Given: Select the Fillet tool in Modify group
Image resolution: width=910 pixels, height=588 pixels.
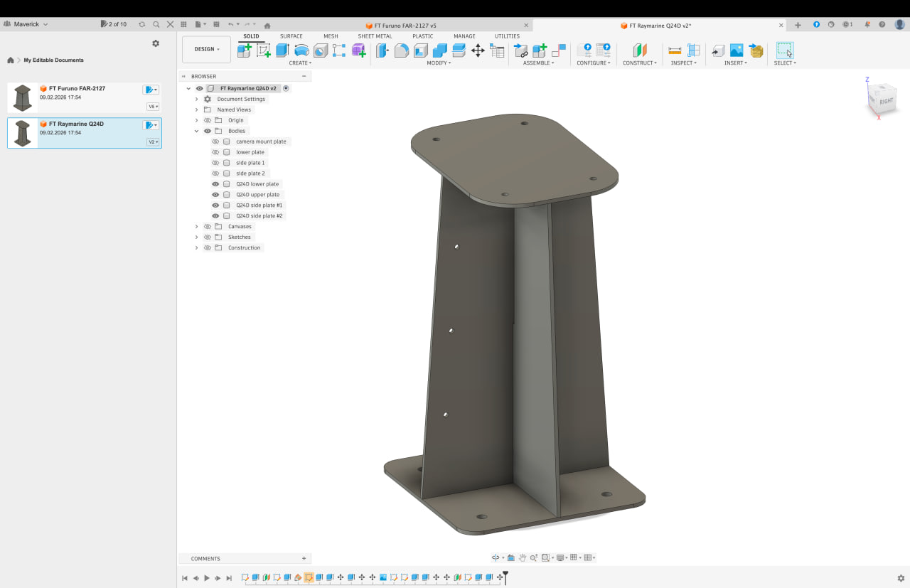Looking at the screenshot, I should pyautogui.click(x=402, y=50).
